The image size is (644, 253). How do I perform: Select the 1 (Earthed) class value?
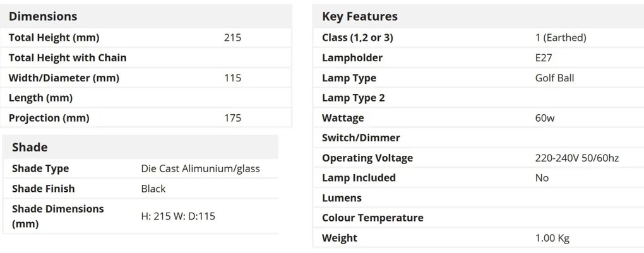point(561,38)
